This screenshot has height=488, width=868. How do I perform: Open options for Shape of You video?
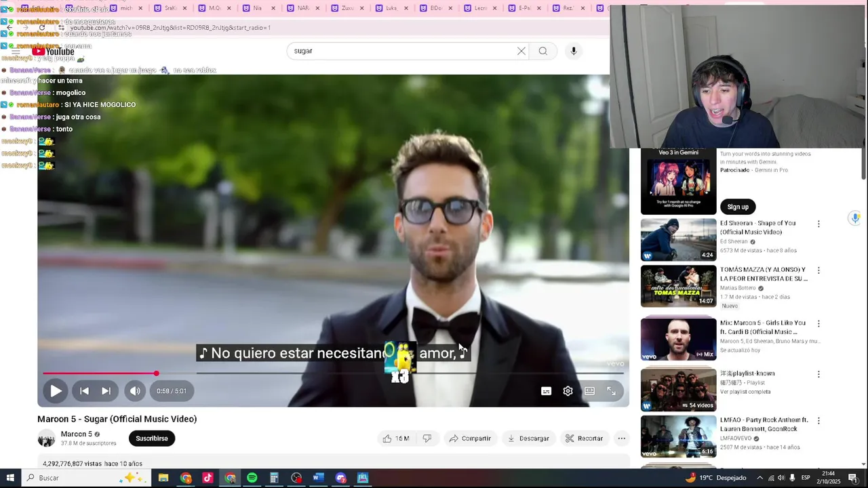(x=818, y=224)
